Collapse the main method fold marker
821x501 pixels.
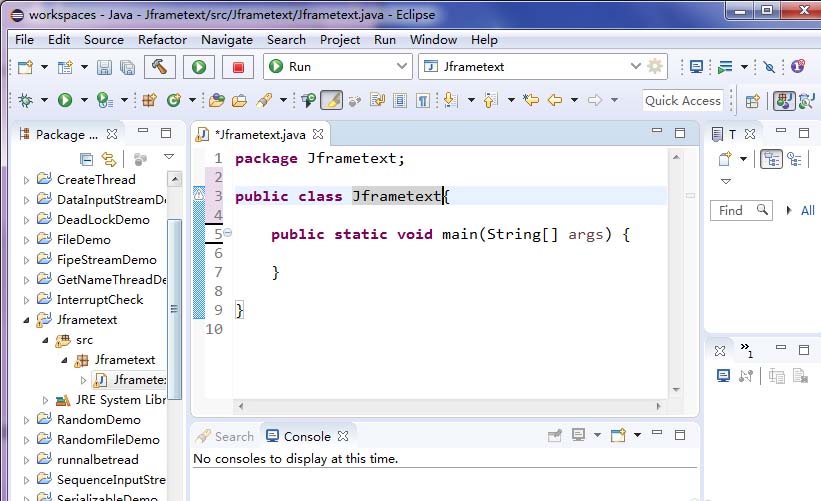(x=227, y=233)
